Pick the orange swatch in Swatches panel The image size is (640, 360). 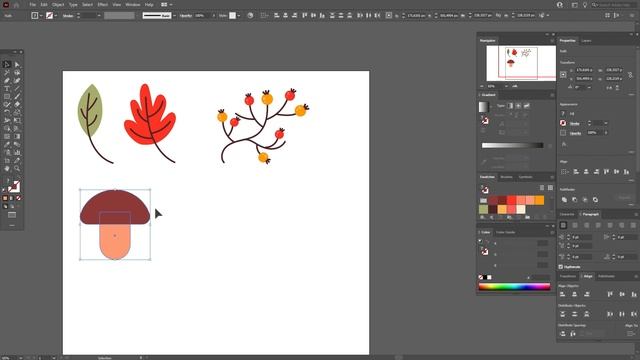(539, 200)
